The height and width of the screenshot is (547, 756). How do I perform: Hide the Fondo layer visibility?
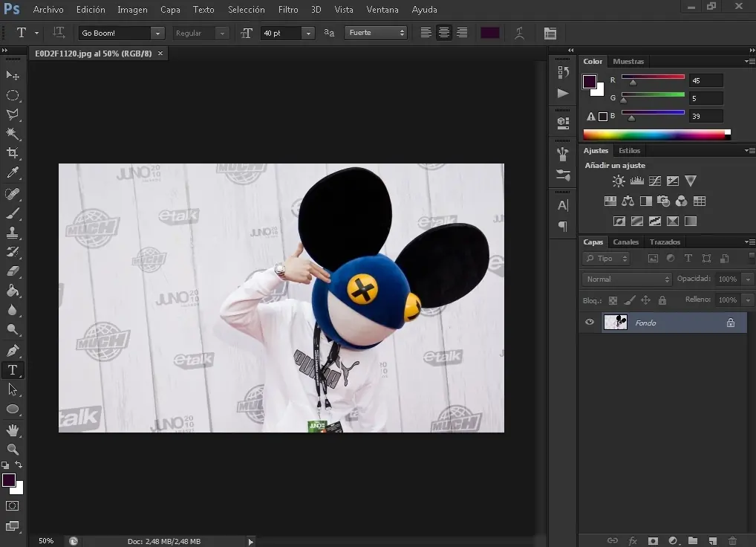click(x=590, y=323)
